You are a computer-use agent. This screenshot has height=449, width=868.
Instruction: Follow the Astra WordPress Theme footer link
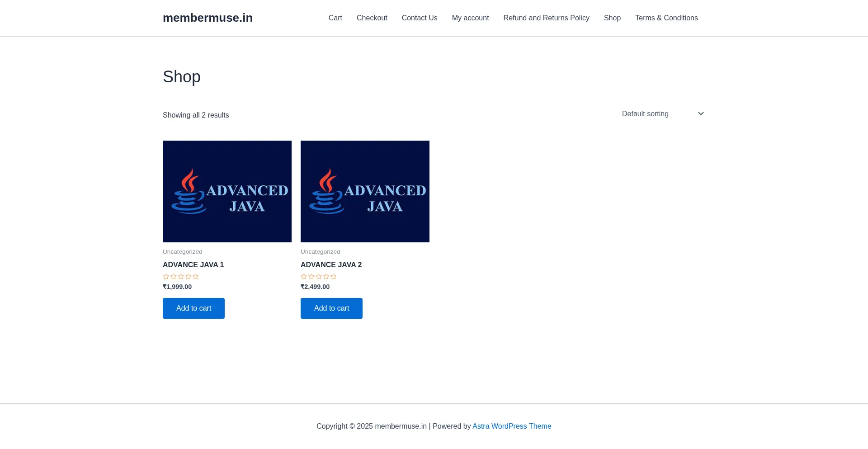(x=512, y=426)
